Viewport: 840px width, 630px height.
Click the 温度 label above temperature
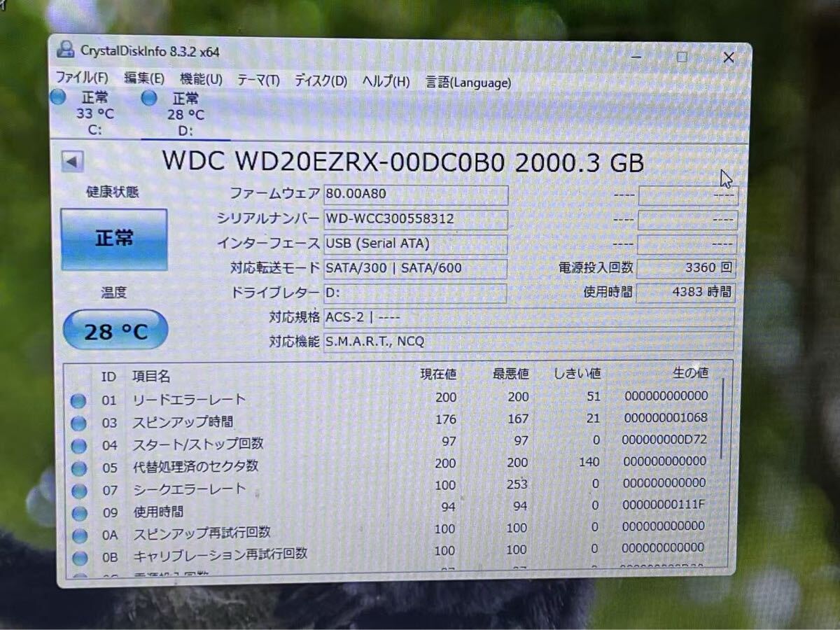click(113, 293)
